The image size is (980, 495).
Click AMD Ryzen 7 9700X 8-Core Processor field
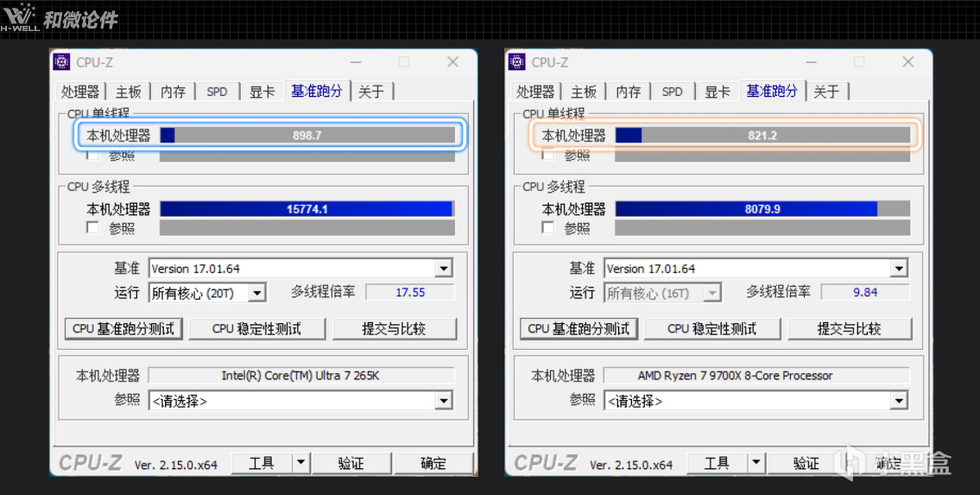(x=756, y=376)
